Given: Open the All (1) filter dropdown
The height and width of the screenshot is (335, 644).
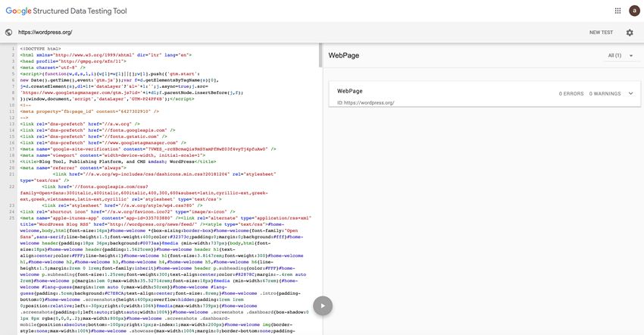Looking at the screenshot, I should point(621,55).
